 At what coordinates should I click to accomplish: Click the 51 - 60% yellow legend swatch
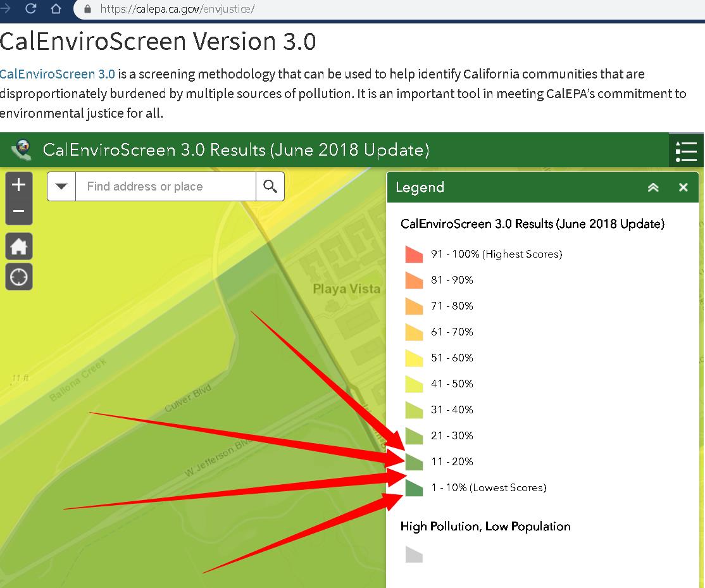[414, 358]
